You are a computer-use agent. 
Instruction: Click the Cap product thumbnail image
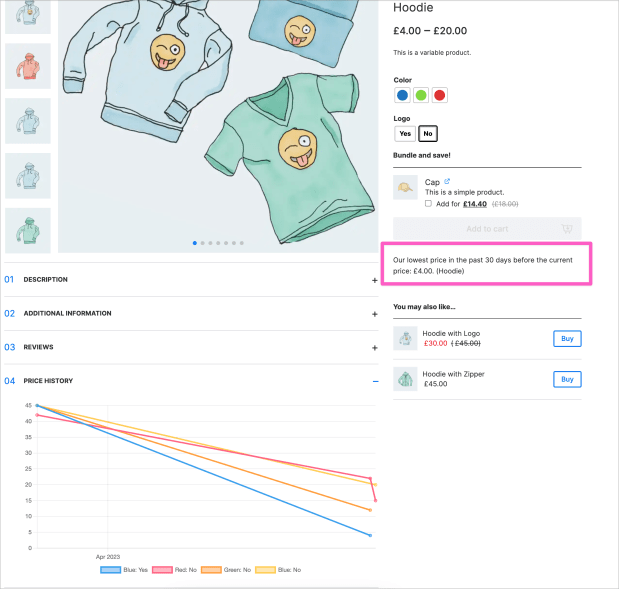coord(405,187)
